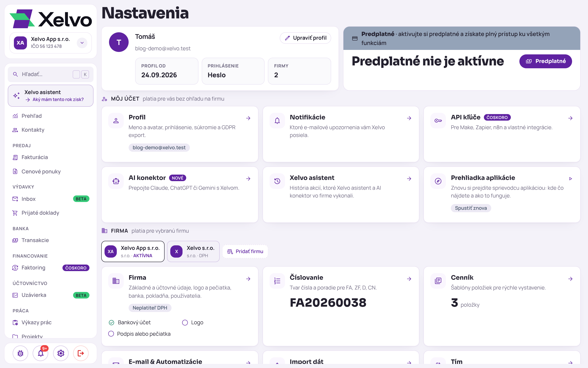The height and width of the screenshot is (368, 588).
Task: Click the PRIHLÁSENIE Heslo box
Action: tap(233, 71)
